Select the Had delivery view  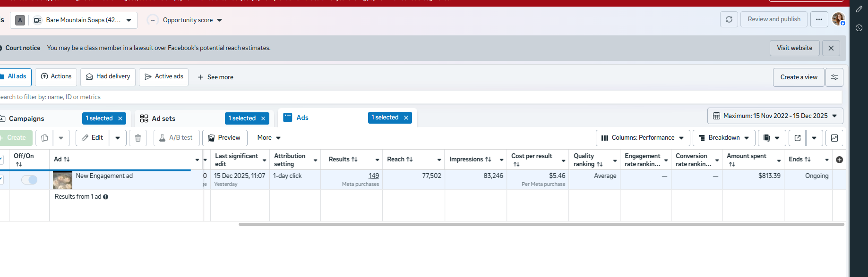[x=108, y=77]
